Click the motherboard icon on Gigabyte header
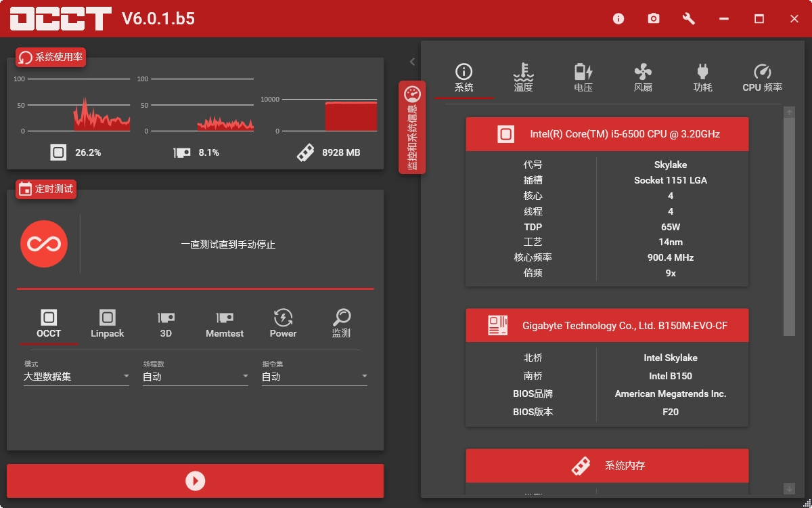This screenshot has height=508, width=812. coord(497,326)
